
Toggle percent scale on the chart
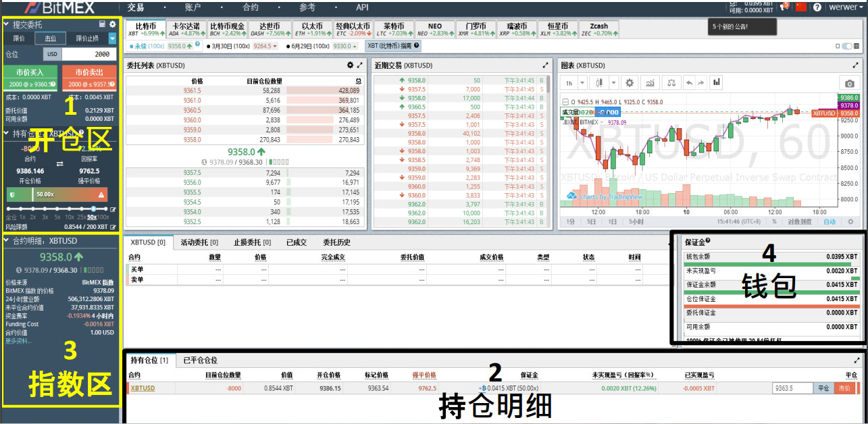(x=775, y=221)
